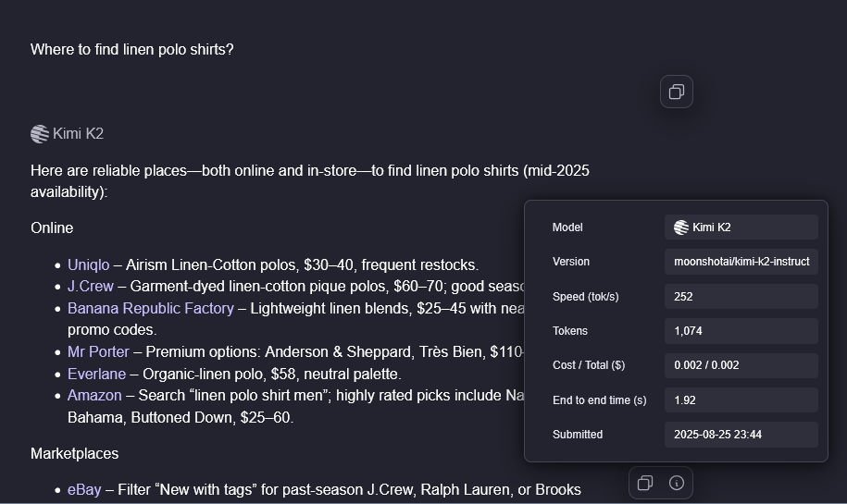Click the Tokens value 1,074
Image resolution: width=847 pixels, height=504 pixels.
tap(741, 331)
